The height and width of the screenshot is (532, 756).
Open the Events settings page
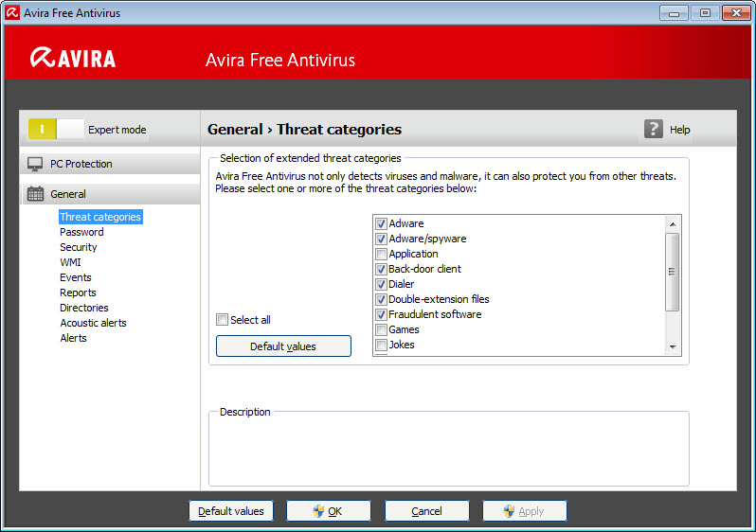pyautogui.click(x=75, y=277)
